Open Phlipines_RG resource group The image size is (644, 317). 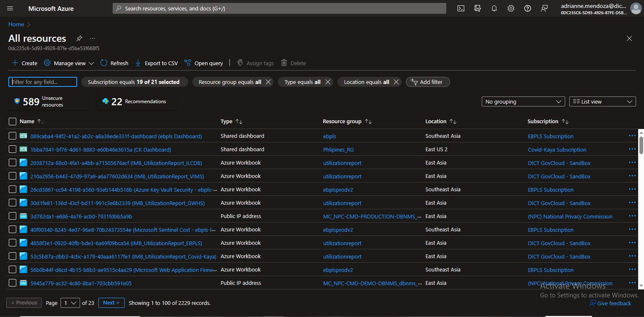click(x=338, y=150)
